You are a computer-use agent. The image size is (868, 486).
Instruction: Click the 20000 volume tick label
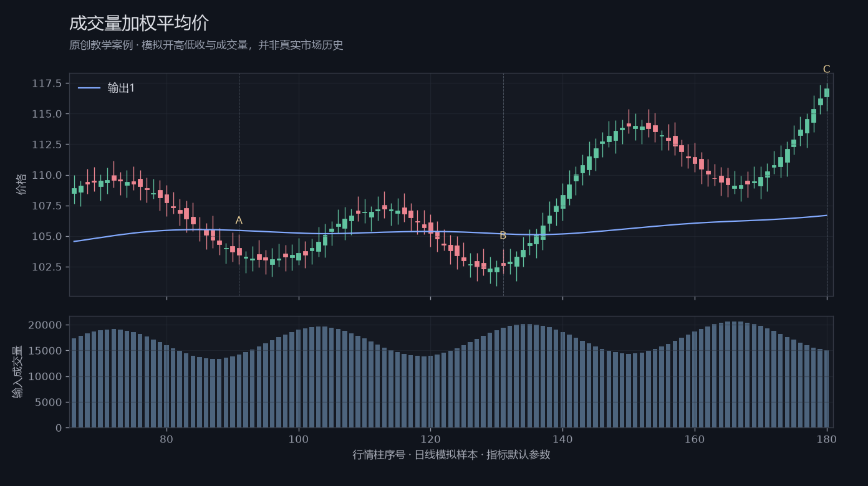(x=46, y=325)
